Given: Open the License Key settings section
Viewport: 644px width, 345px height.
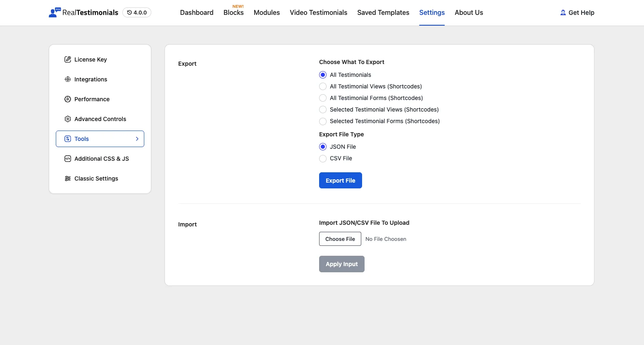Looking at the screenshot, I should pyautogui.click(x=100, y=59).
